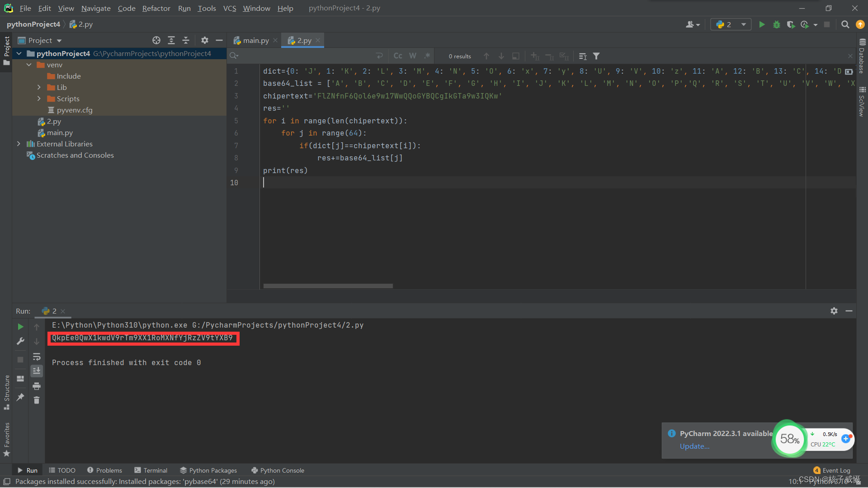This screenshot has height=488, width=868.
Task: Expand External Libraries node
Action: 19,144
